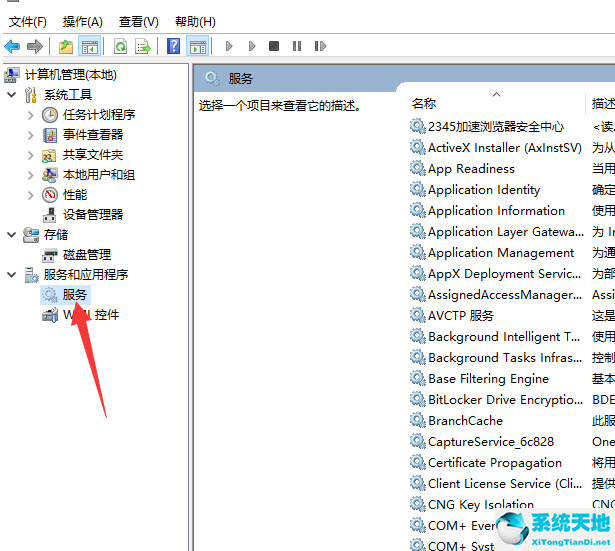The height and width of the screenshot is (551, 615).
Task: Click the second Start Service play icon
Action: pos(252,46)
